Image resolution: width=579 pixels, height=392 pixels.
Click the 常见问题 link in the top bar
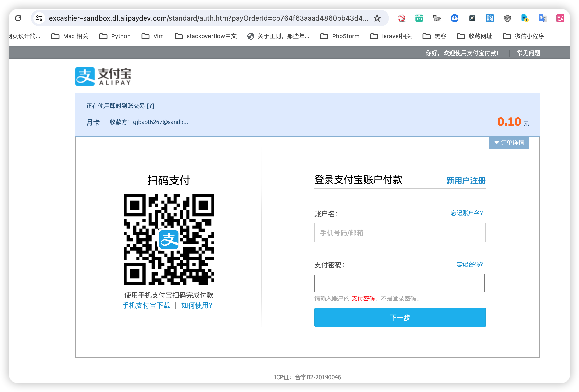(529, 53)
